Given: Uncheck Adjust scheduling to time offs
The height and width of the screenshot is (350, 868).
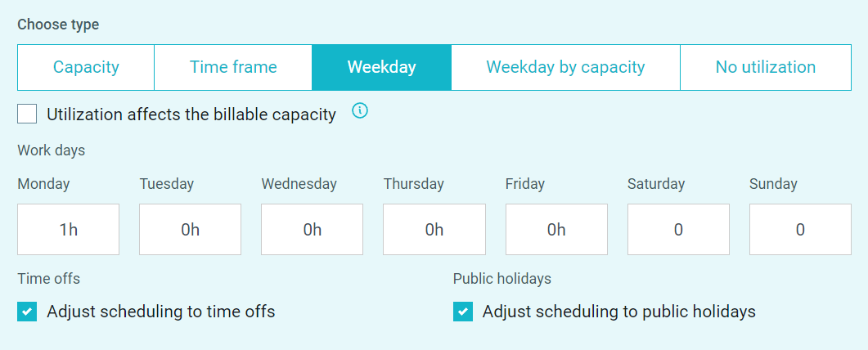Looking at the screenshot, I should pyautogui.click(x=27, y=312).
